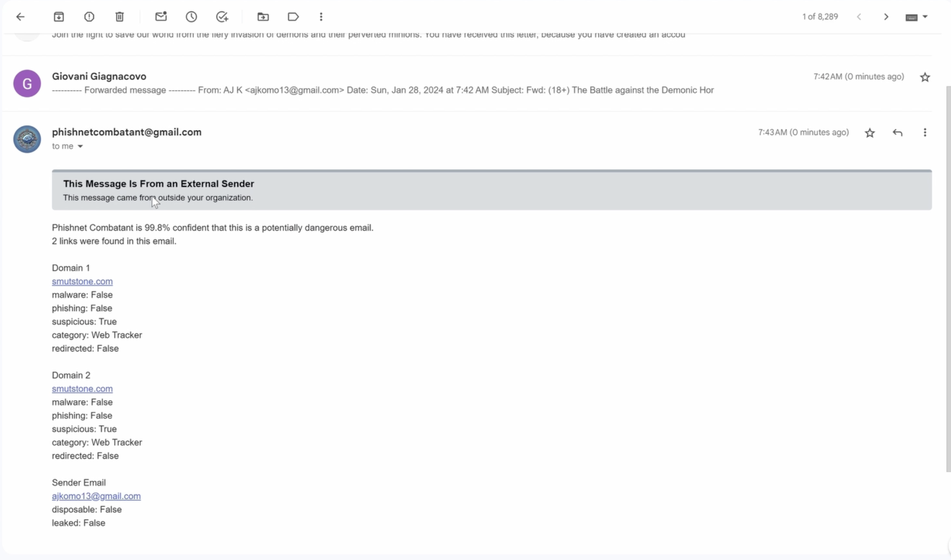The height and width of the screenshot is (560, 951).
Task: Open ajkomo13@gmail.com sender link
Action: pos(96,496)
